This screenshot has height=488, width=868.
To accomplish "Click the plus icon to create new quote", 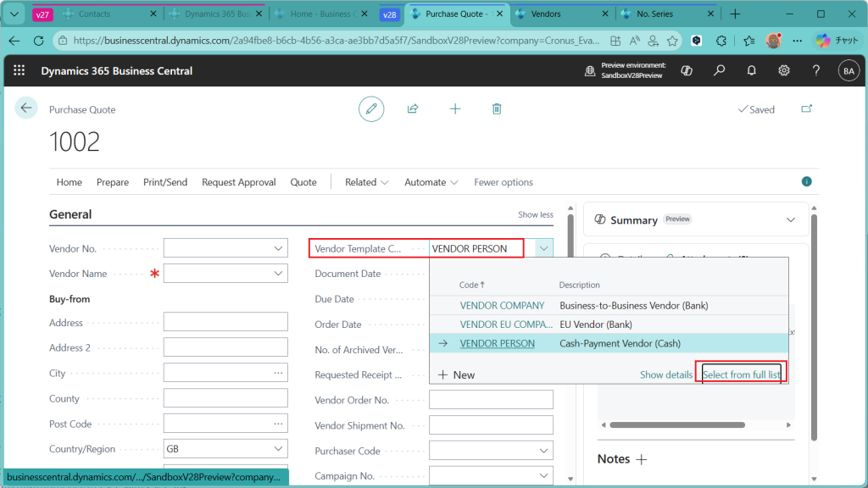I will click(x=455, y=108).
